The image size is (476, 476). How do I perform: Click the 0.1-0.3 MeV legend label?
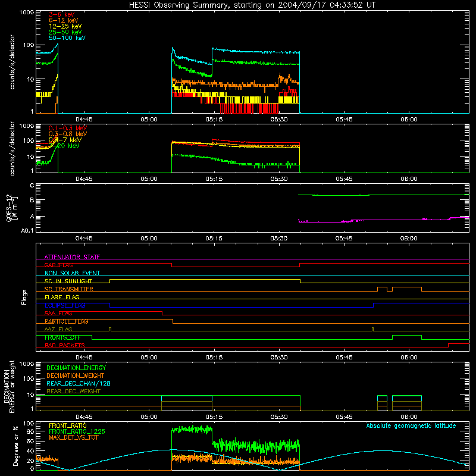[68, 128]
